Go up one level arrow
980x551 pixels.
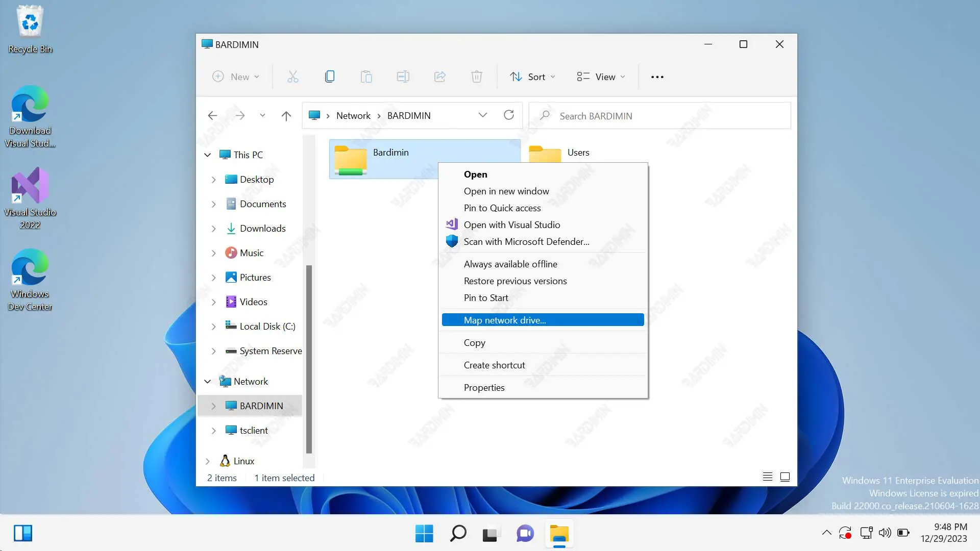[x=286, y=116]
